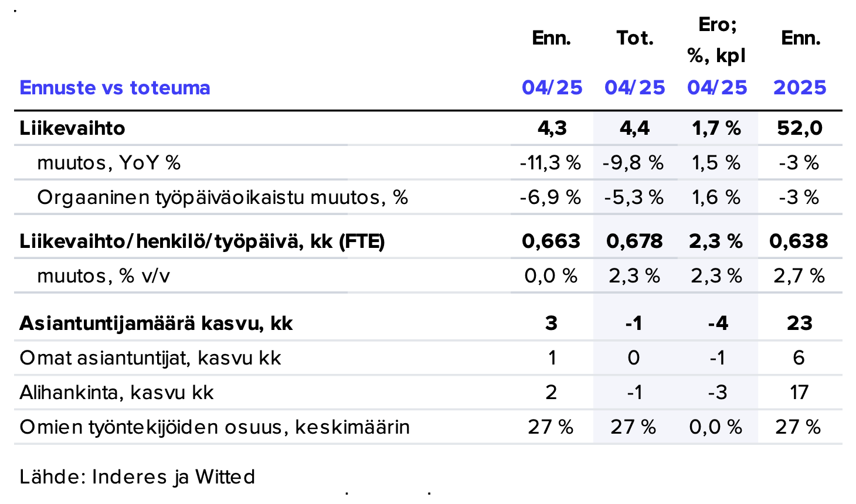Click the "Ennuste vs toteuma" table title

[115, 87]
